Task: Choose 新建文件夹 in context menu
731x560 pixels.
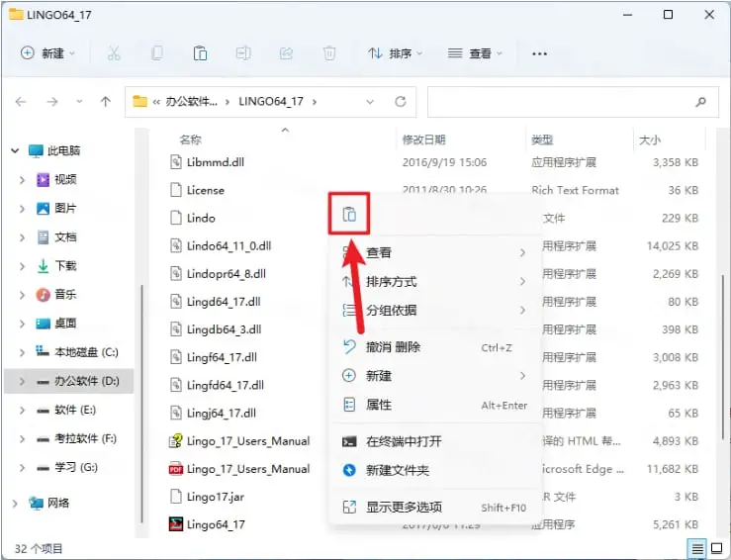Action: pyautogui.click(x=435, y=470)
